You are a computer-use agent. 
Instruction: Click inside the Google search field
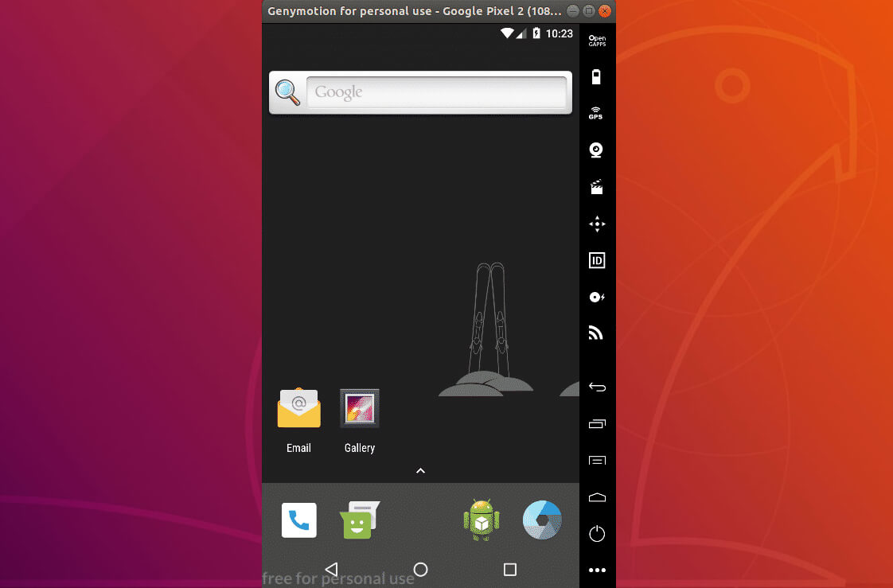437,92
